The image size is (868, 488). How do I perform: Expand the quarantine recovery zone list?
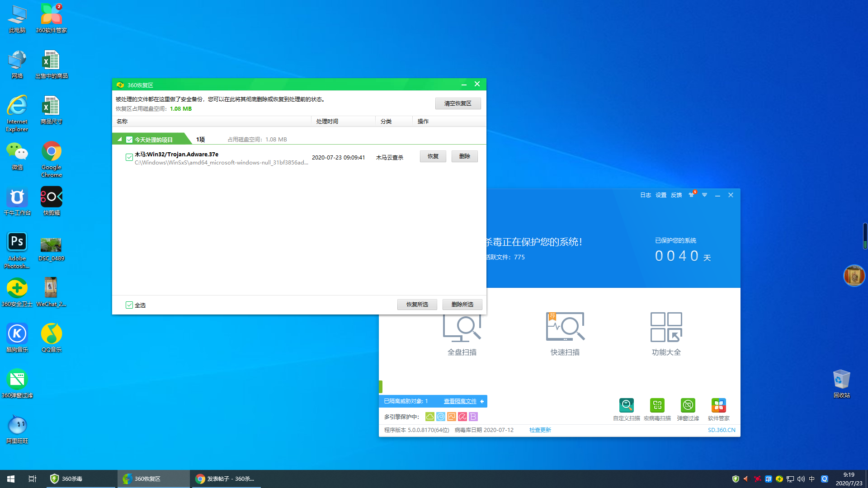[118, 139]
